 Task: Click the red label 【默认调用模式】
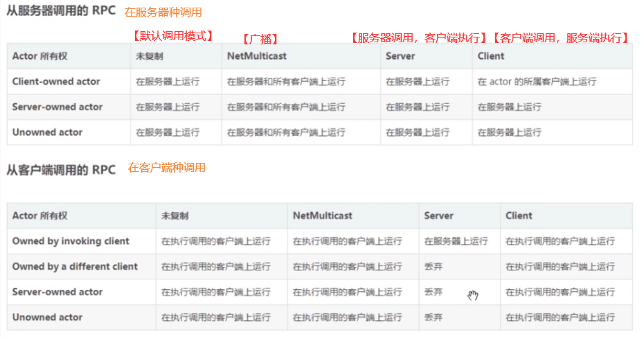pos(173,36)
